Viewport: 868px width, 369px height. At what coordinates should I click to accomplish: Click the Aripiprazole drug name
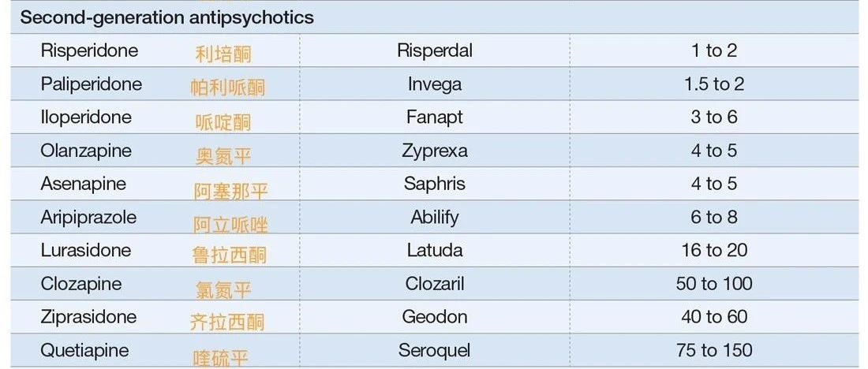coord(88,218)
